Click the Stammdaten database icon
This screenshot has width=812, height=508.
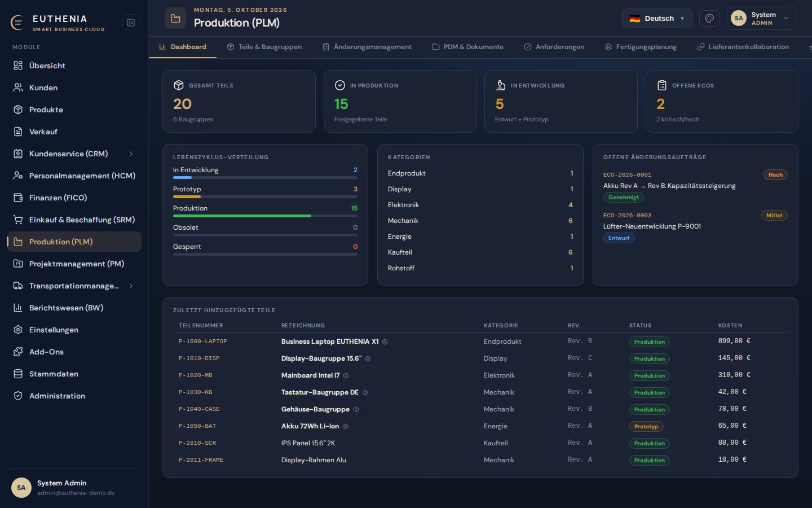coord(18,374)
